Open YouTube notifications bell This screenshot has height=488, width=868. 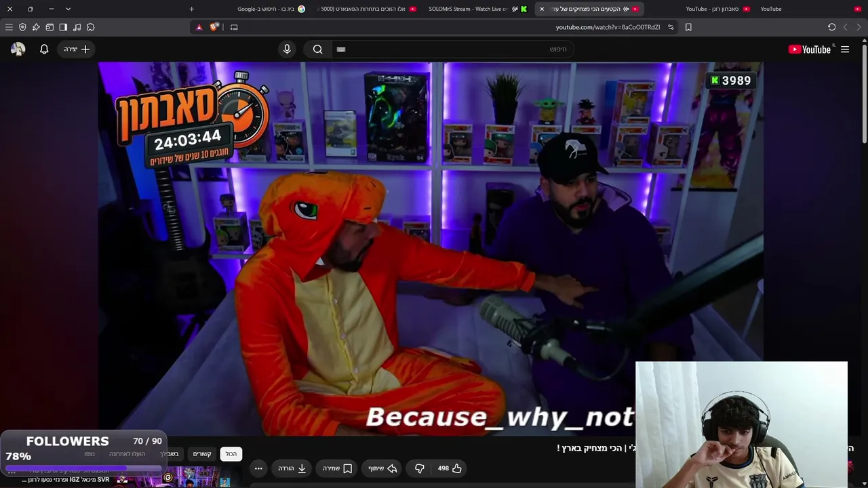[44, 49]
